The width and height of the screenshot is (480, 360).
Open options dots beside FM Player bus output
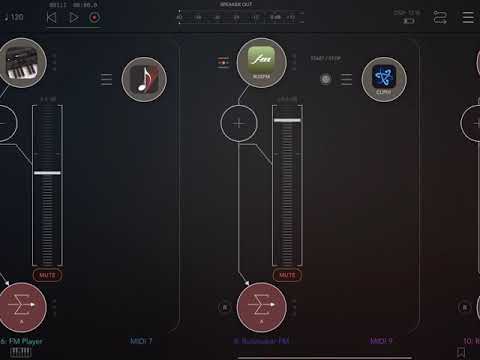coord(54,307)
